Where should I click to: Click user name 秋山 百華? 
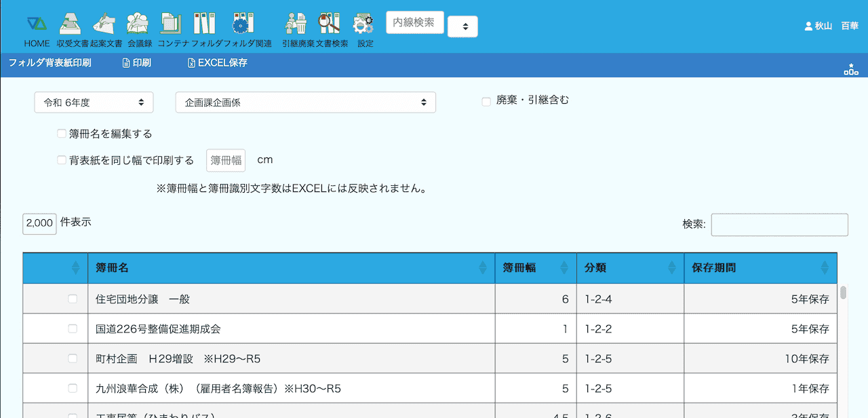tap(831, 26)
